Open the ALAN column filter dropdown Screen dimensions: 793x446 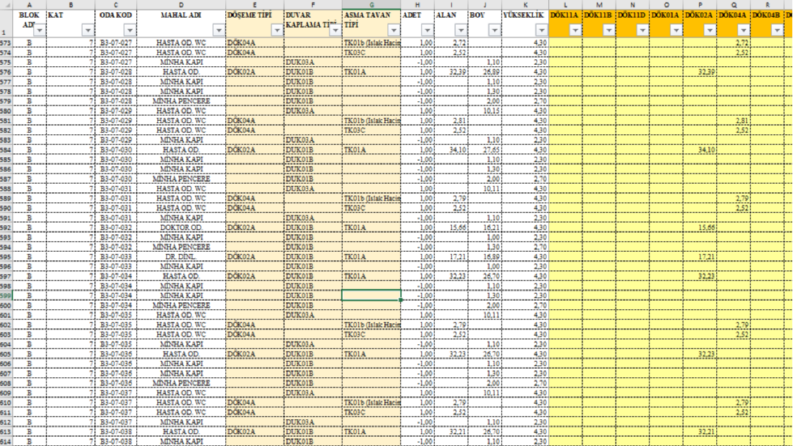click(x=461, y=31)
